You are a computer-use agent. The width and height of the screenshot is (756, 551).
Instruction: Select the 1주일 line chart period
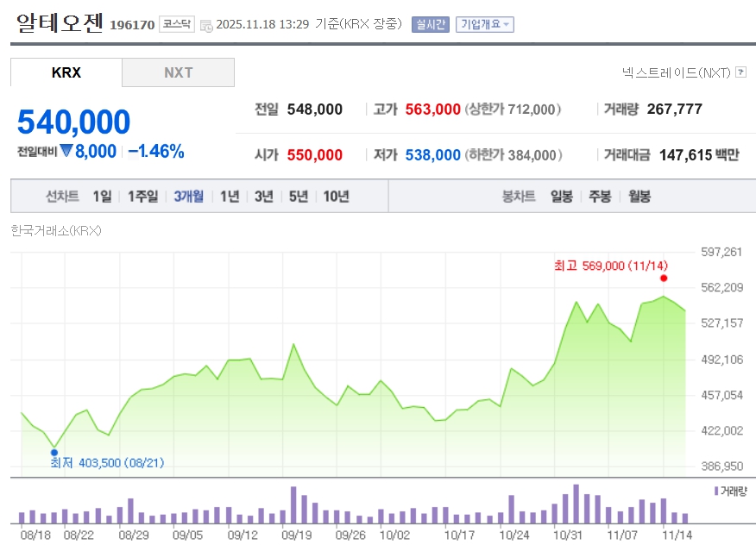(x=142, y=197)
